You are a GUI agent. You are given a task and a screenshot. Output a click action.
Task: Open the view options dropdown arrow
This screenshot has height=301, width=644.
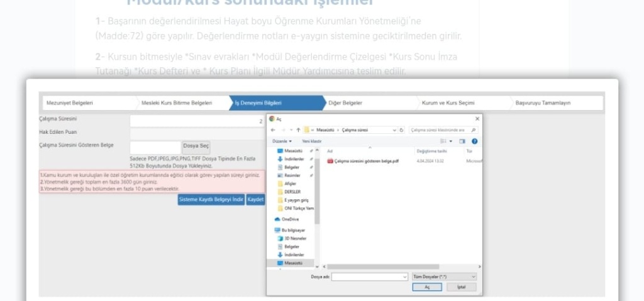[x=451, y=141]
